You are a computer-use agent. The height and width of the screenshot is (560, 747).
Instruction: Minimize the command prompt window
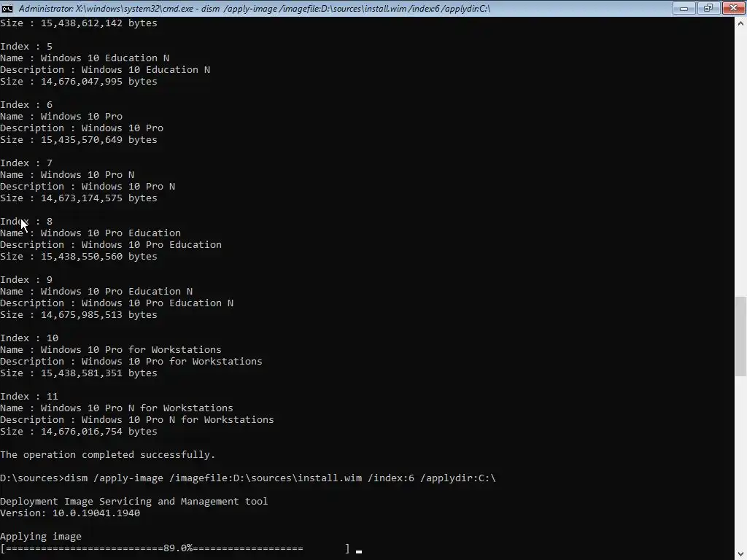coord(684,8)
